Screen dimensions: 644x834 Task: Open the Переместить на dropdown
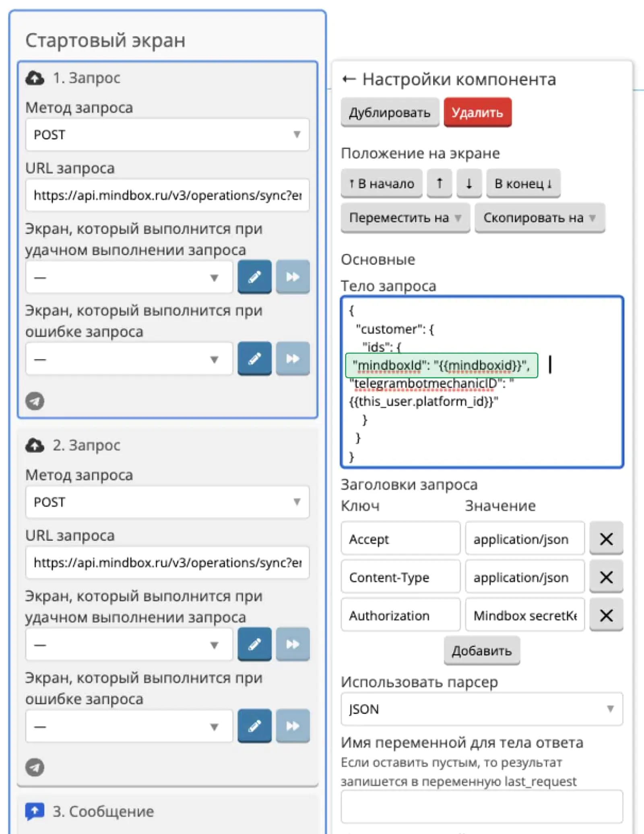405,218
